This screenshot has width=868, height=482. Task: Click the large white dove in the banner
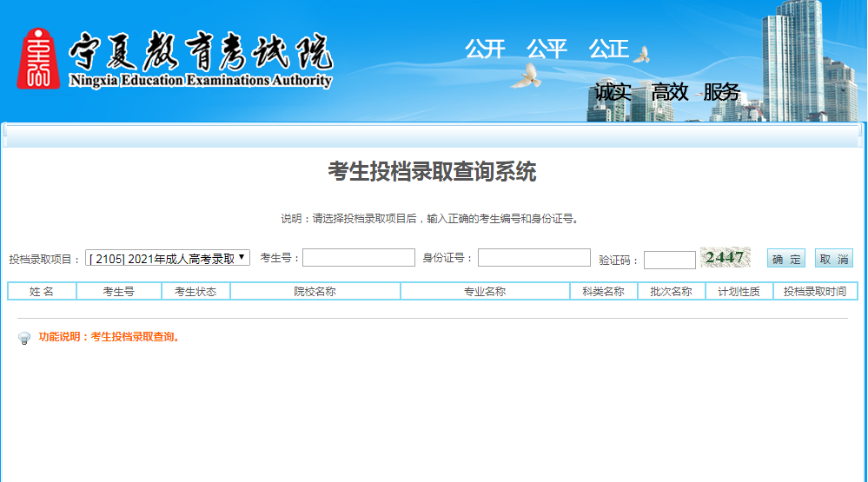525,76
